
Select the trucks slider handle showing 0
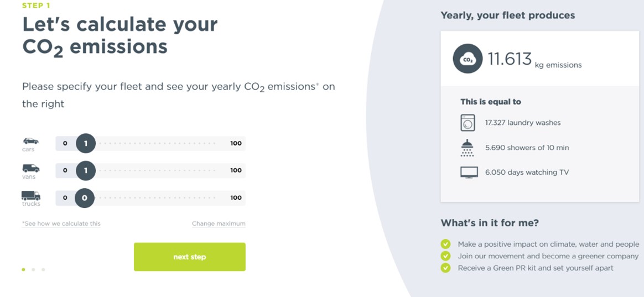(x=84, y=197)
